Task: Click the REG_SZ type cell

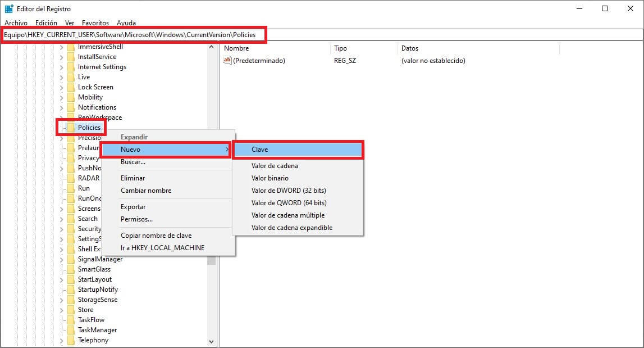Action: click(345, 61)
